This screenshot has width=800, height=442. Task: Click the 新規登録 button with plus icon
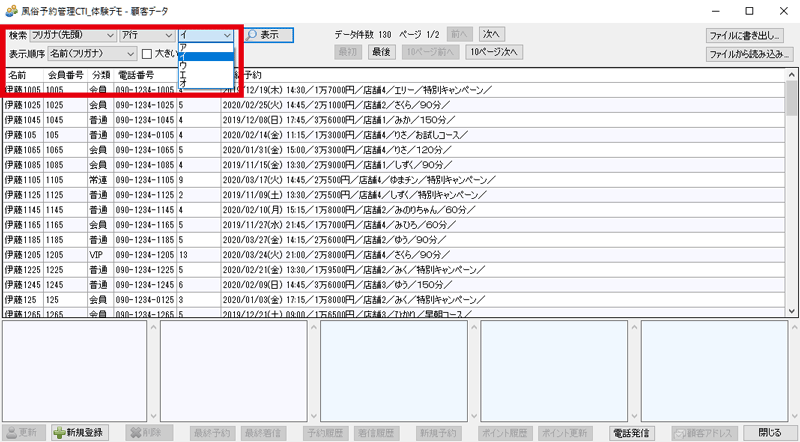click(x=79, y=433)
